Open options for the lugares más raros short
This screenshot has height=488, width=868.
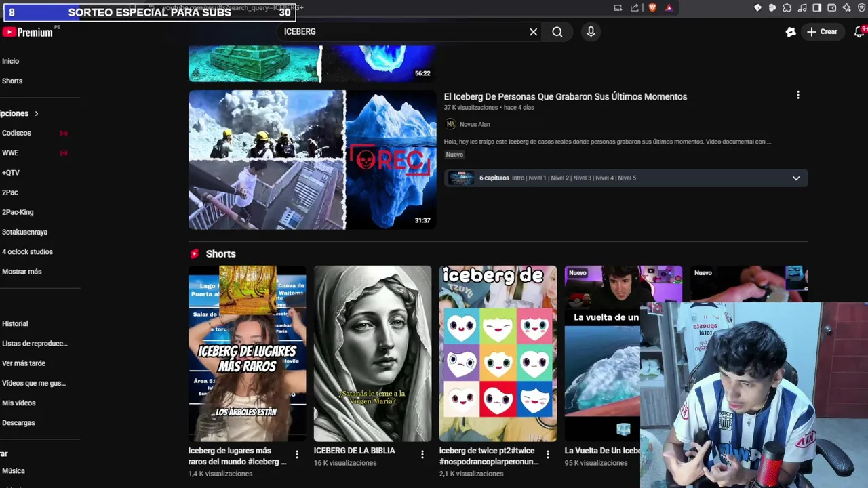point(296,455)
